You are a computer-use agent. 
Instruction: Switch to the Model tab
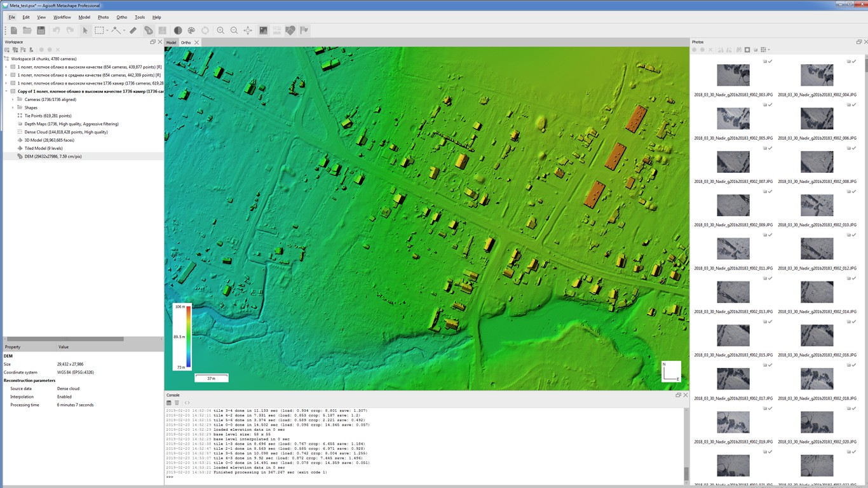point(171,43)
